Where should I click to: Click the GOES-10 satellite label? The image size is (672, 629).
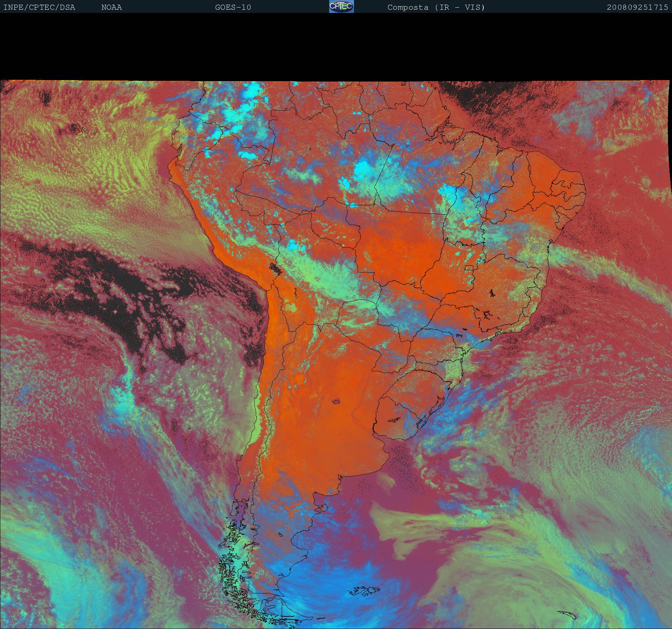[233, 7]
